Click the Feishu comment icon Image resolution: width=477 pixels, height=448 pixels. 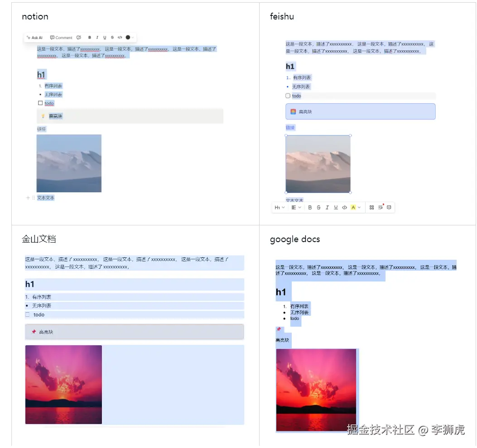(x=389, y=208)
